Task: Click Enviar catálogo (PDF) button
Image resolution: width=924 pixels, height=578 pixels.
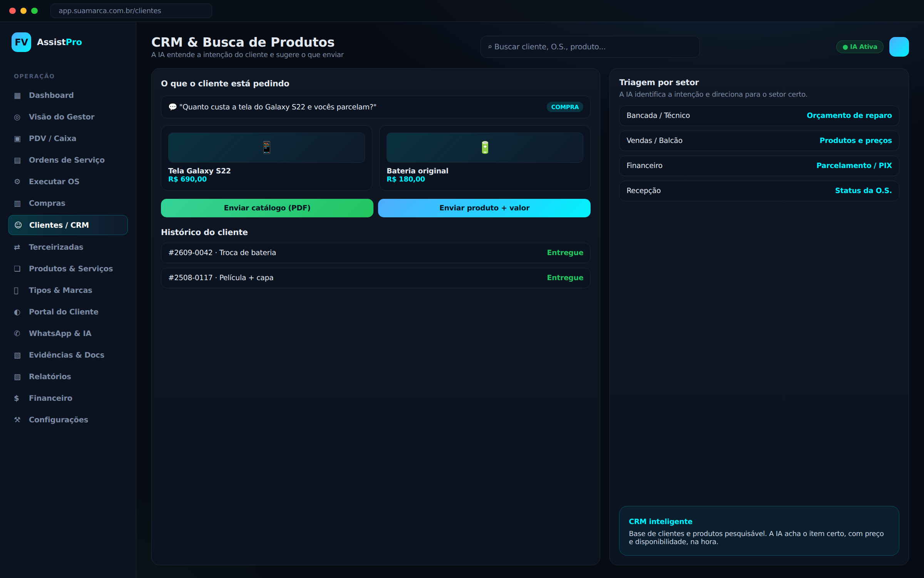Action: [x=267, y=208]
